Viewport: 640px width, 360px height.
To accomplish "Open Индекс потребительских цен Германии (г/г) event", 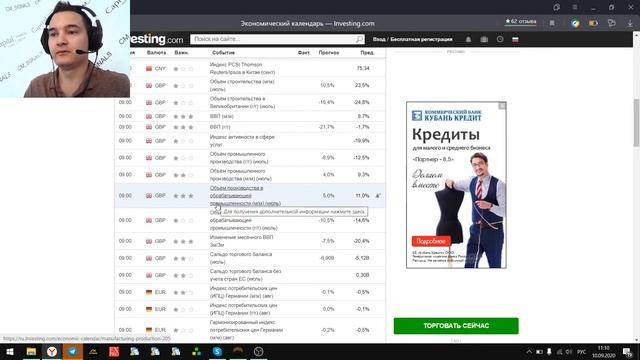I will click(243, 309).
